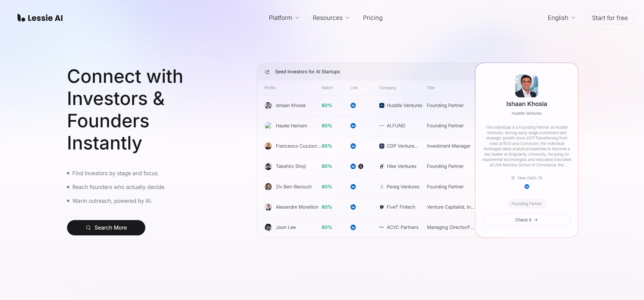The height and width of the screenshot is (300, 644).
Task: Click Ishaan Khosla's LinkedIn icon in the table
Action: point(353,105)
